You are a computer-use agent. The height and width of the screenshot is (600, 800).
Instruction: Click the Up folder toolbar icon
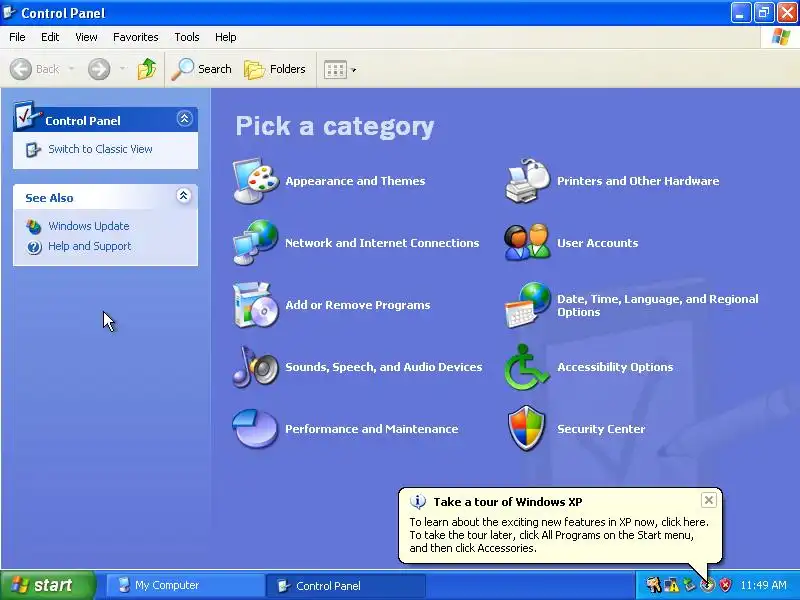(146, 69)
